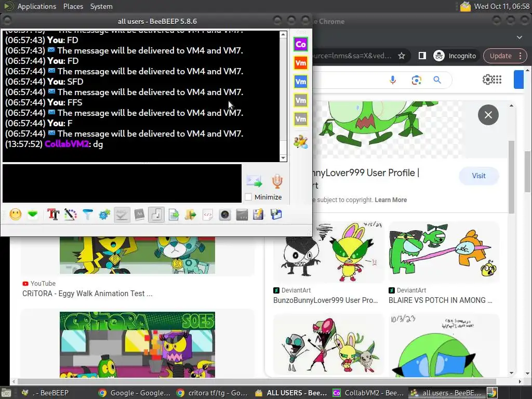Start Google voice search with microphone icon
Screen dimensions: 532x399
[393, 80]
